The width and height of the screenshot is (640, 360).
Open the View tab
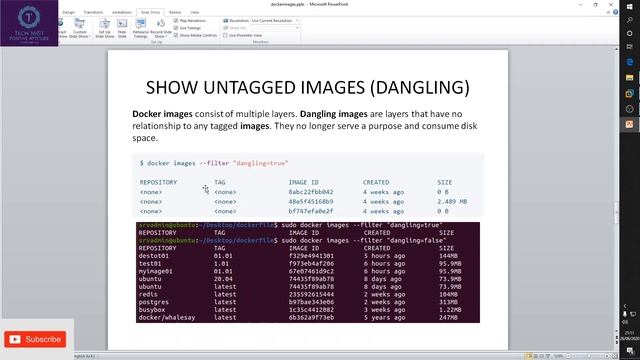tap(195, 12)
